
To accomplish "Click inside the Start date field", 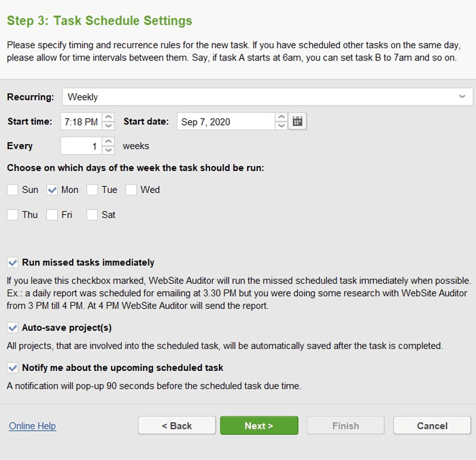I will coord(226,122).
